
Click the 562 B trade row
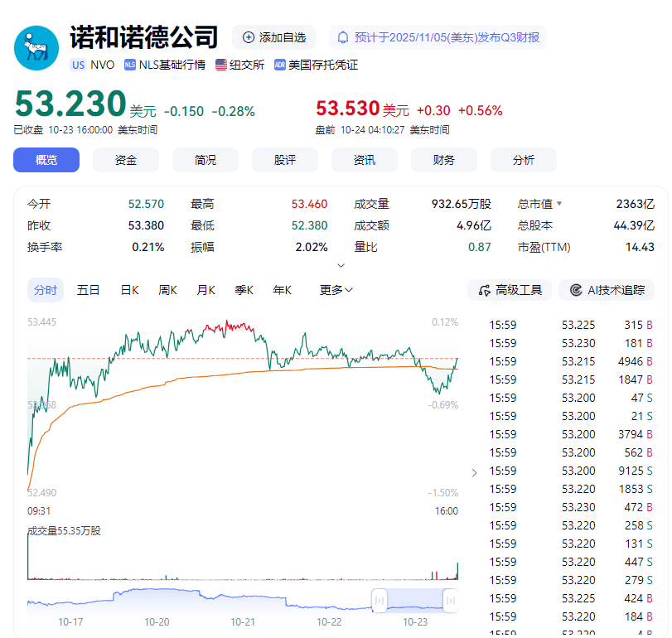(x=571, y=453)
